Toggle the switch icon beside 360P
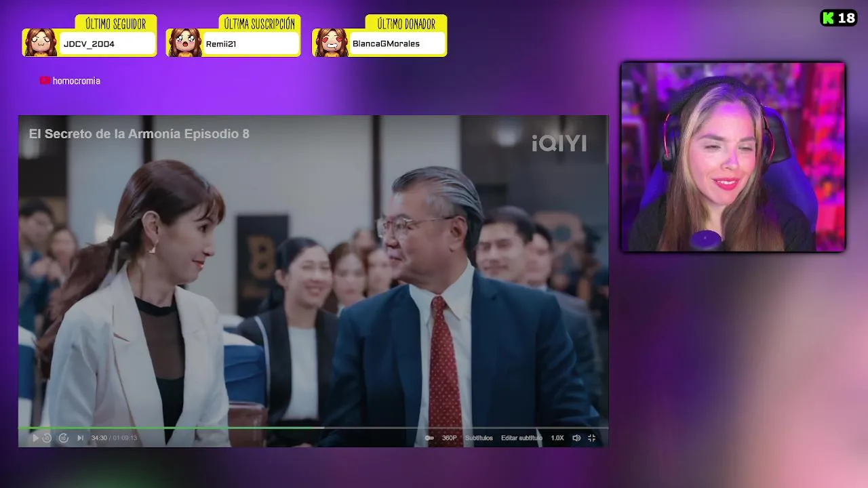The height and width of the screenshot is (488, 868). [x=429, y=438]
